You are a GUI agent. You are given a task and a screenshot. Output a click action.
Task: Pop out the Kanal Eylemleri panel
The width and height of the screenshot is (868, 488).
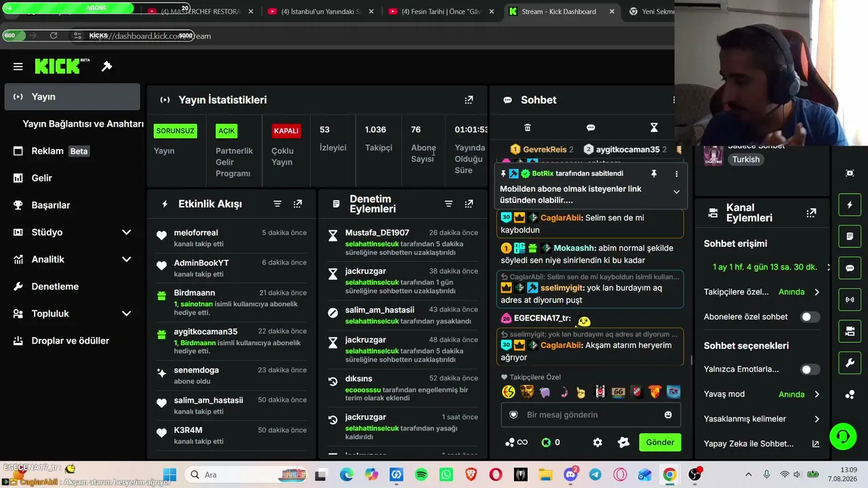(x=811, y=213)
